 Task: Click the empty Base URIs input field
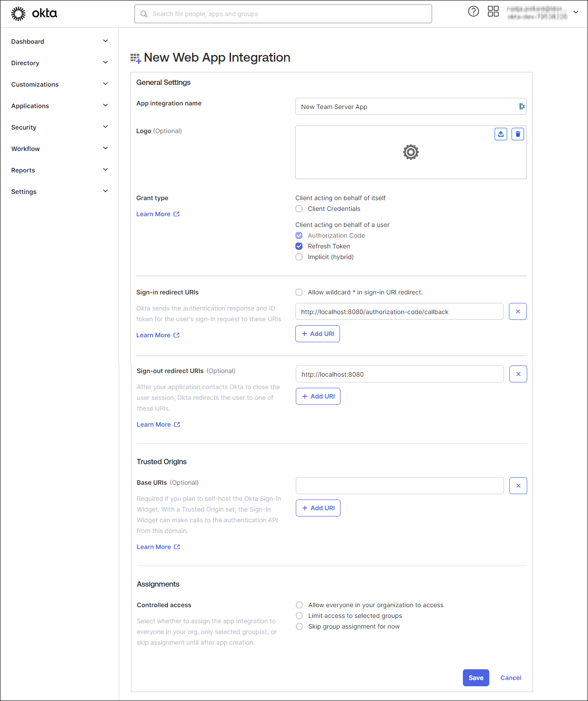click(x=399, y=486)
